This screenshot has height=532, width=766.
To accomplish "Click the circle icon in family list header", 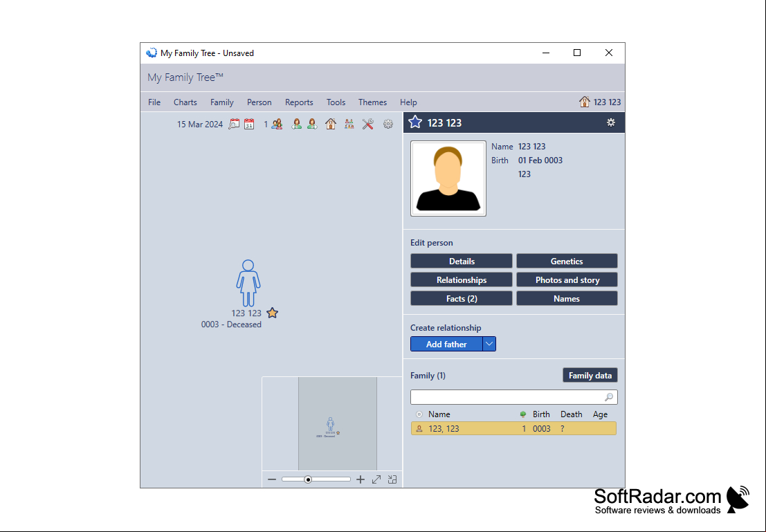I will pyautogui.click(x=419, y=414).
